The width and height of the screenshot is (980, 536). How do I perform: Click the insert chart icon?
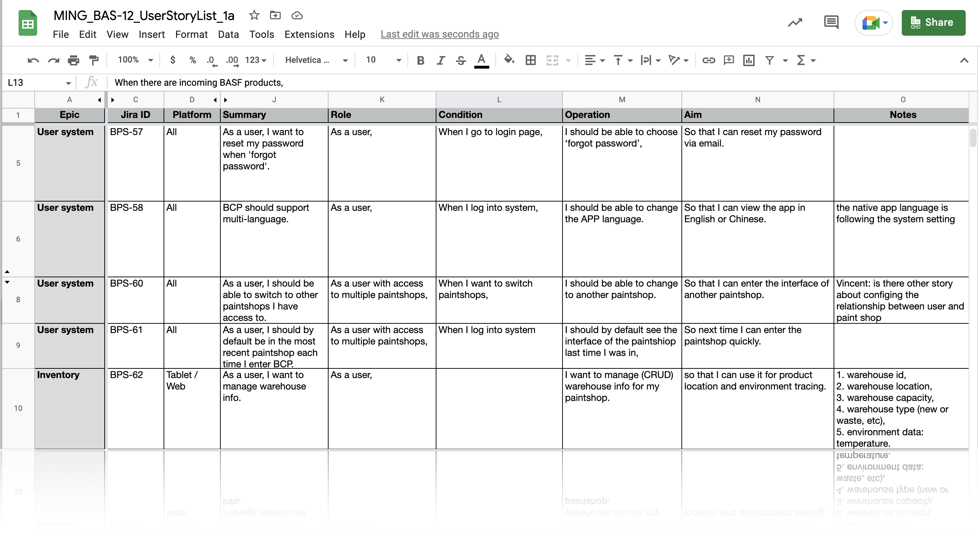pyautogui.click(x=748, y=60)
